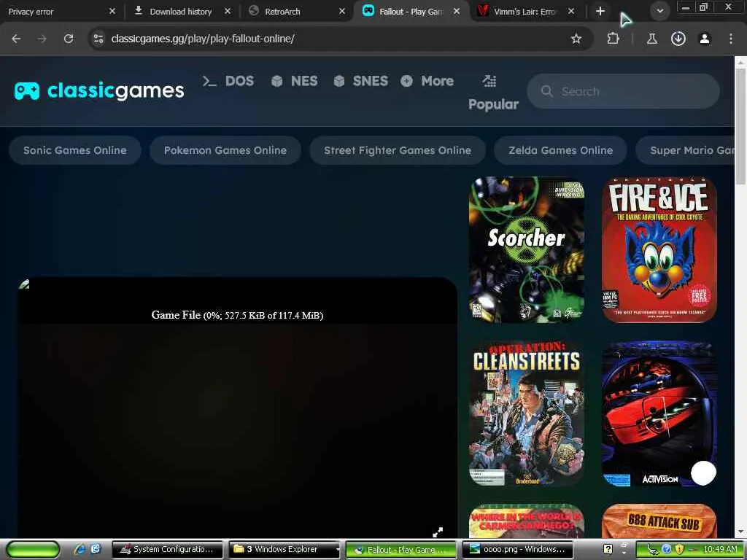Click the Game File loading text

coord(237,315)
